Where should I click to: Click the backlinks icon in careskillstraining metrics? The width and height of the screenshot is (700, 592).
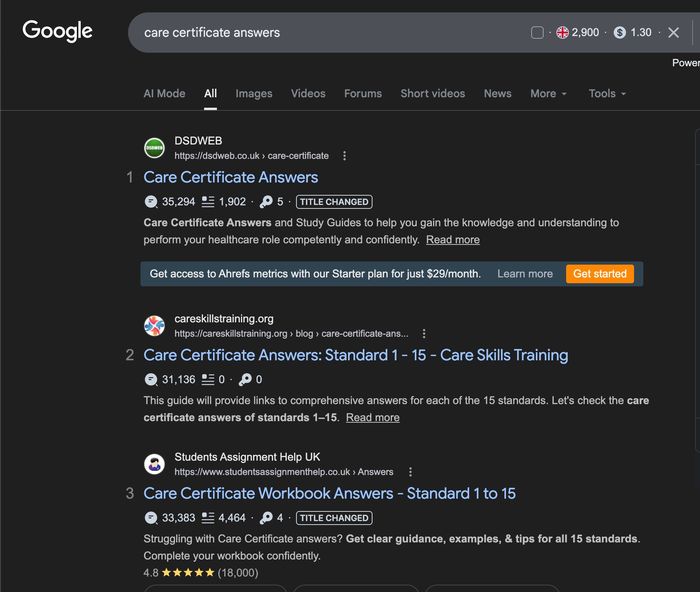208,379
